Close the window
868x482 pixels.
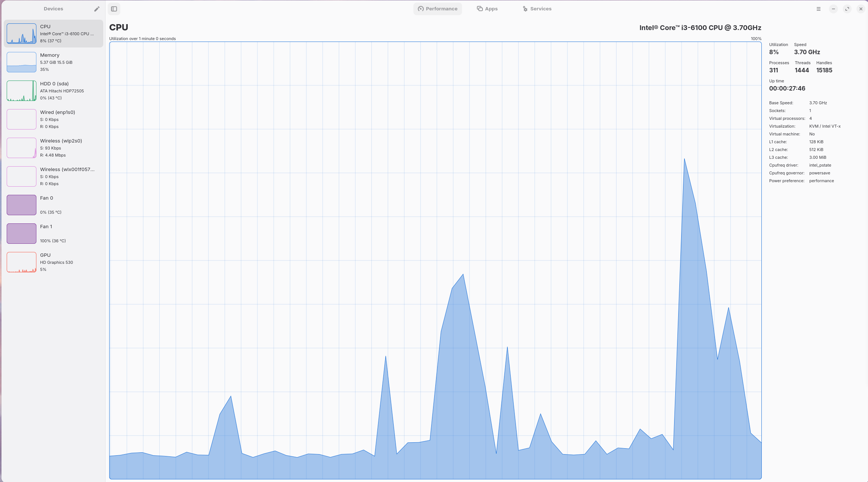(x=861, y=9)
